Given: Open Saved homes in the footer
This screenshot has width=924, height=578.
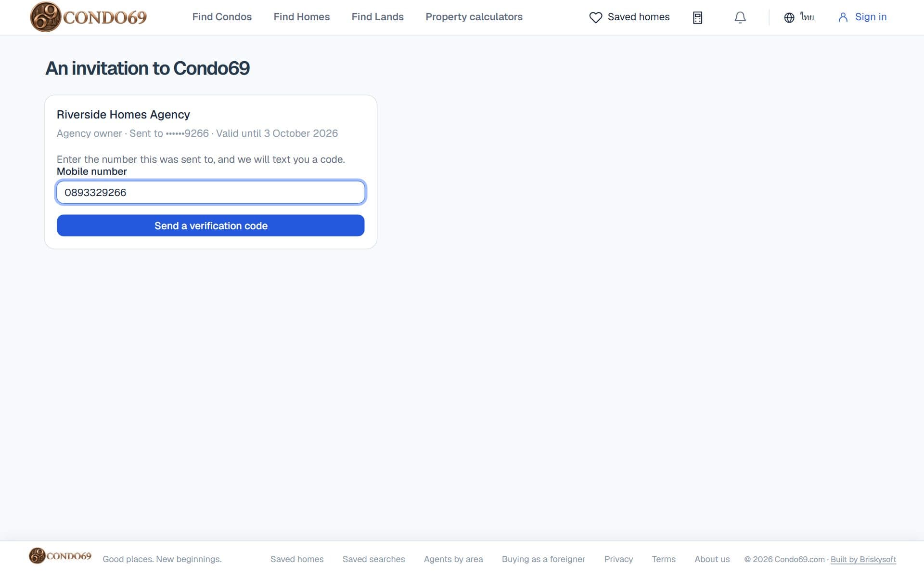Looking at the screenshot, I should pyautogui.click(x=297, y=559).
